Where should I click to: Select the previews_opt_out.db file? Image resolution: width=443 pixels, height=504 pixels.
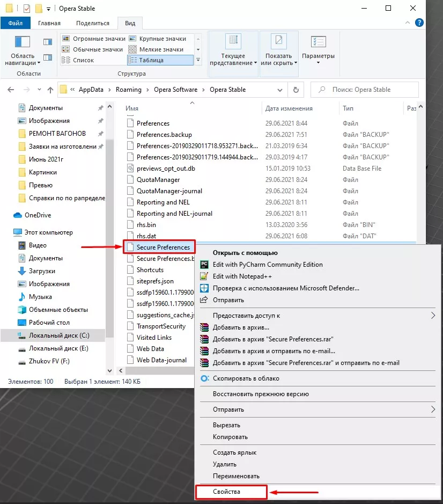166,169
